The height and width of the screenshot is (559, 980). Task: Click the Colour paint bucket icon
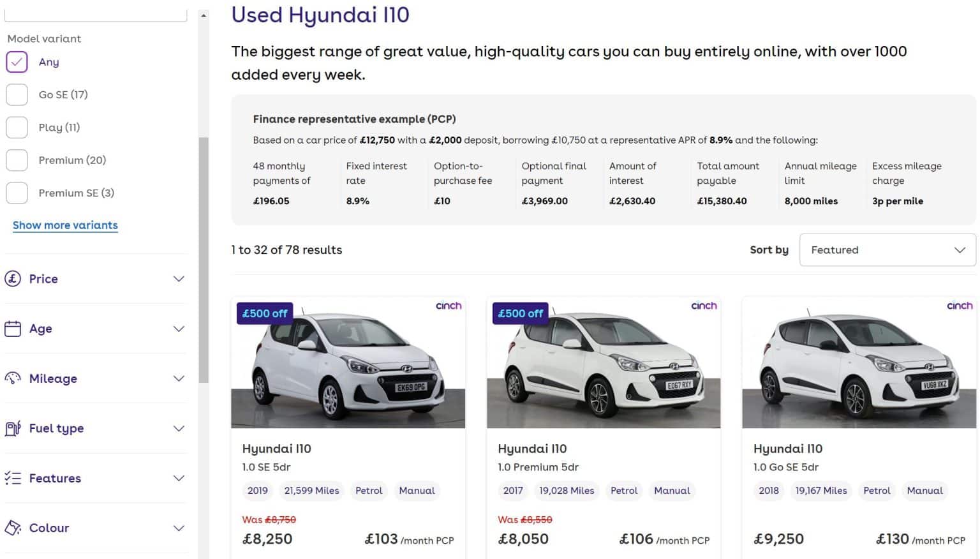[x=13, y=528]
